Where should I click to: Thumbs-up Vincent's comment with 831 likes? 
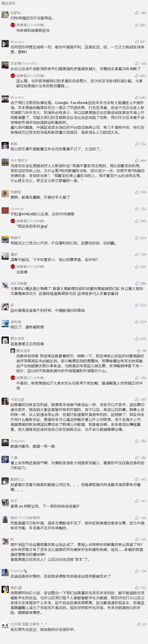point(137,42)
